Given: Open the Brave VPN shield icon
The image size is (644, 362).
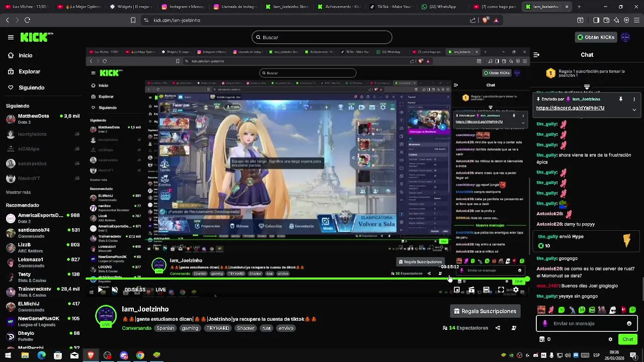Looking at the screenshot, I should click(626, 20).
